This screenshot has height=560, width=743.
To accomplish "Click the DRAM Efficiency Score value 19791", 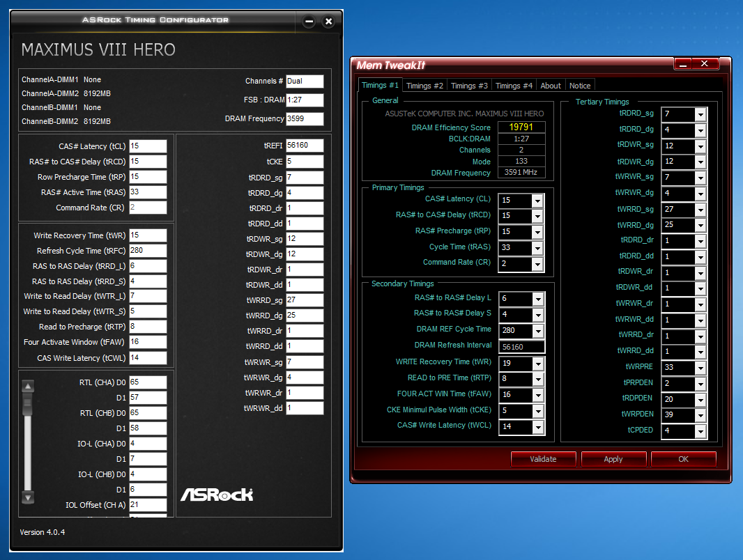I will pos(521,127).
